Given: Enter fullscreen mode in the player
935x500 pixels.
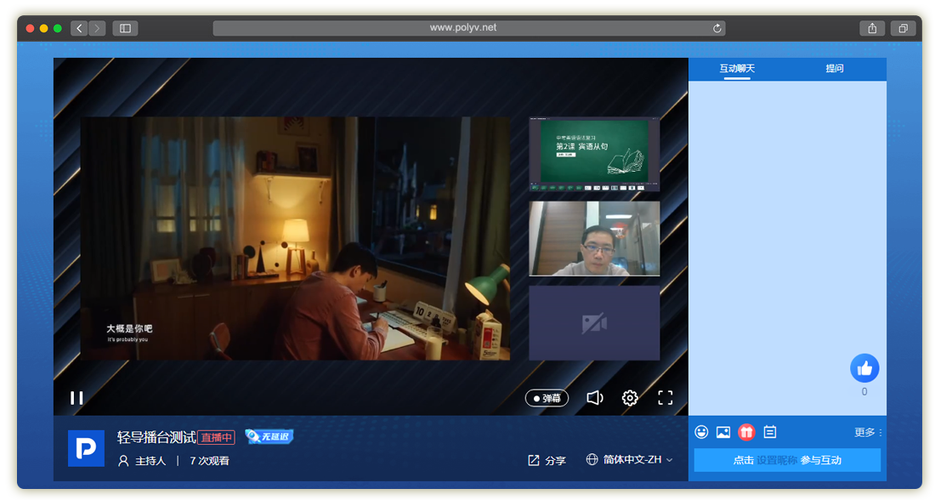Looking at the screenshot, I should tap(665, 397).
